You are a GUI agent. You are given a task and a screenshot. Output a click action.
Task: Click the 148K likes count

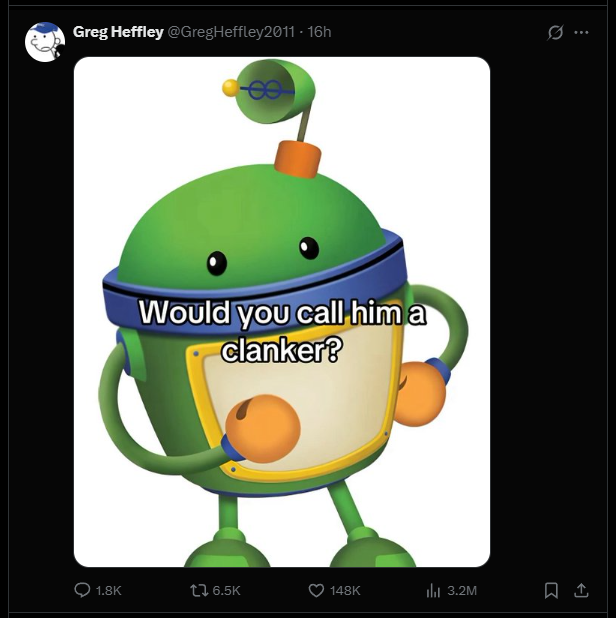tap(345, 590)
